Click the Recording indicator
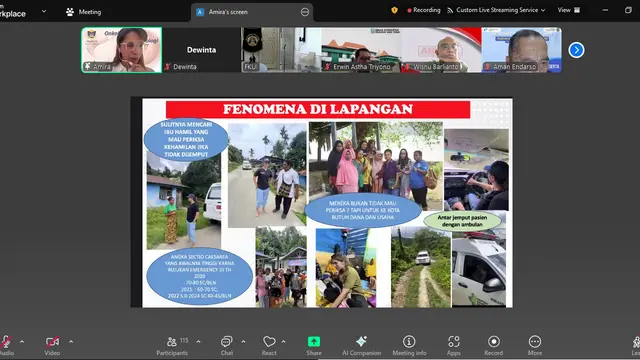The height and width of the screenshot is (360, 640). (x=423, y=10)
